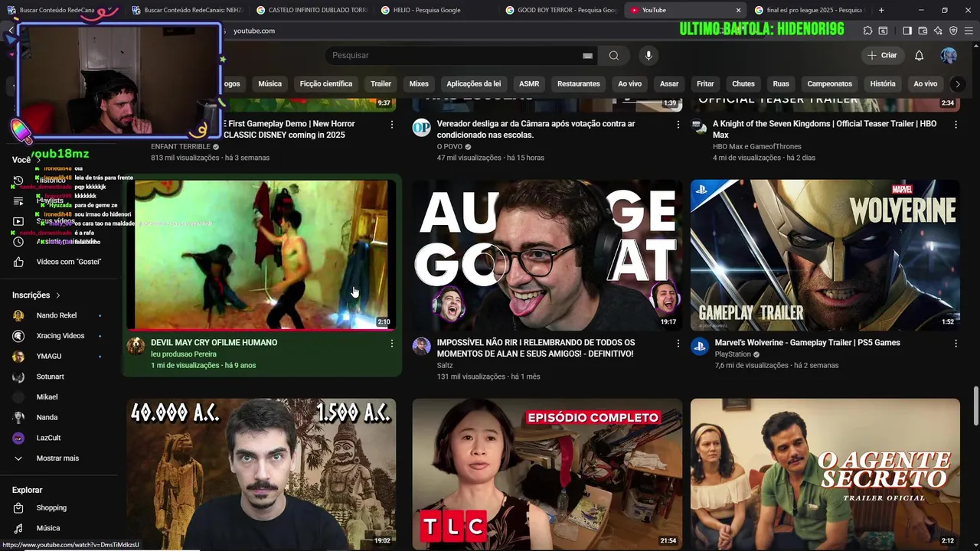Open browser extensions puzzle icon
Viewport: 980px width, 551px height.
[x=867, y=31]
